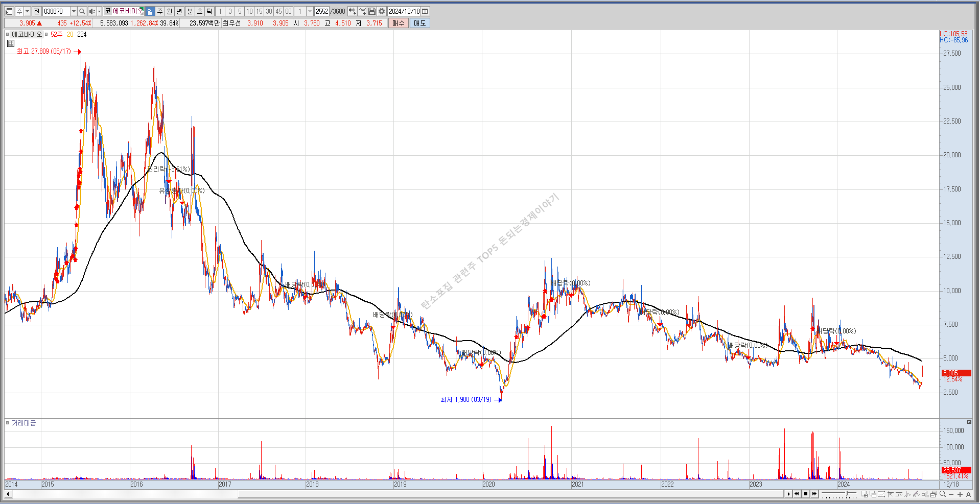This screenshot has width=980, height=504.
Task: Click the 코 market label button
Action: tap(108, 11)
